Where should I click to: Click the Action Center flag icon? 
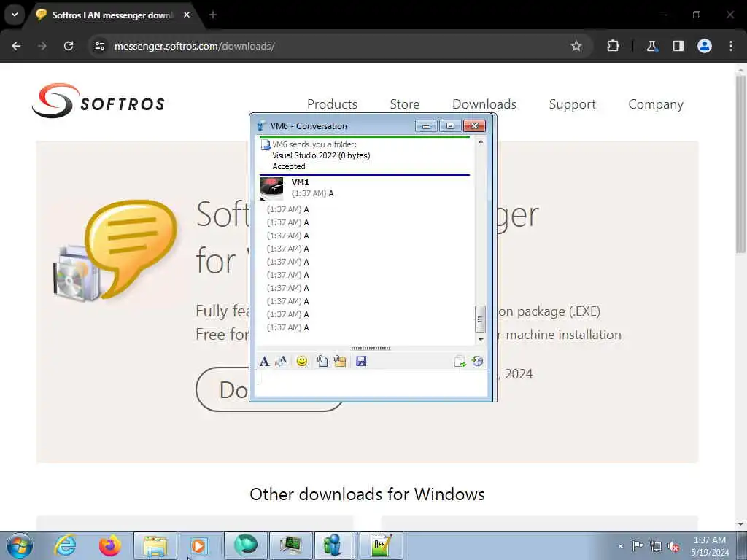coord(638,546)
